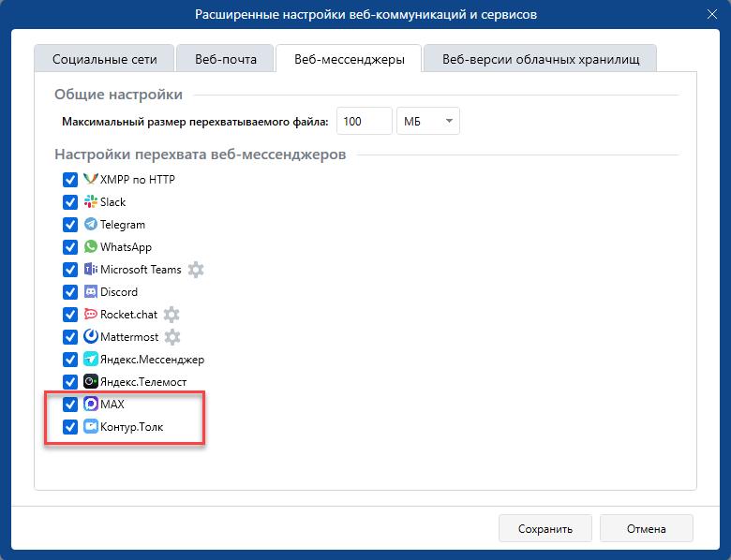
Task: Click the Slack icon
Action: point(91,202)
